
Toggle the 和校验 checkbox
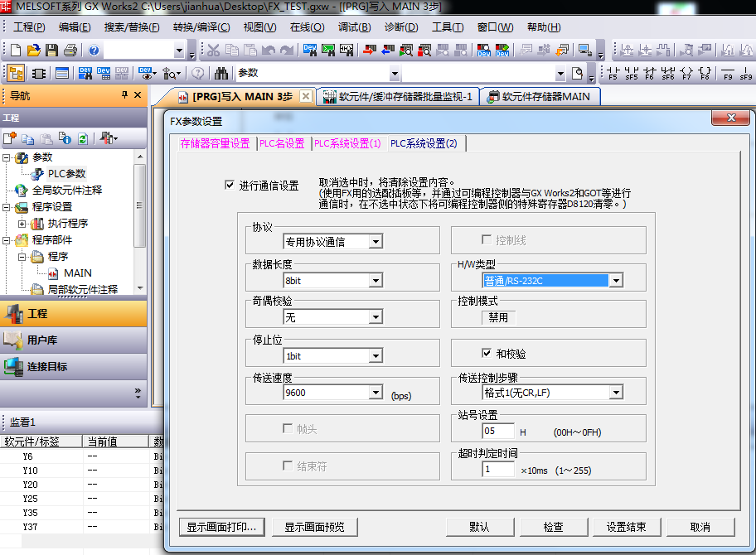coord(487,353)
